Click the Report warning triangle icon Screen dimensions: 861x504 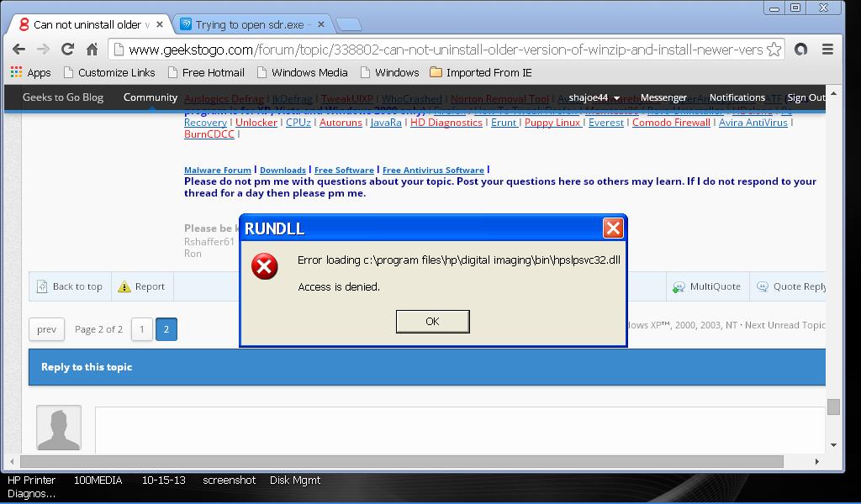coord(124,286)
